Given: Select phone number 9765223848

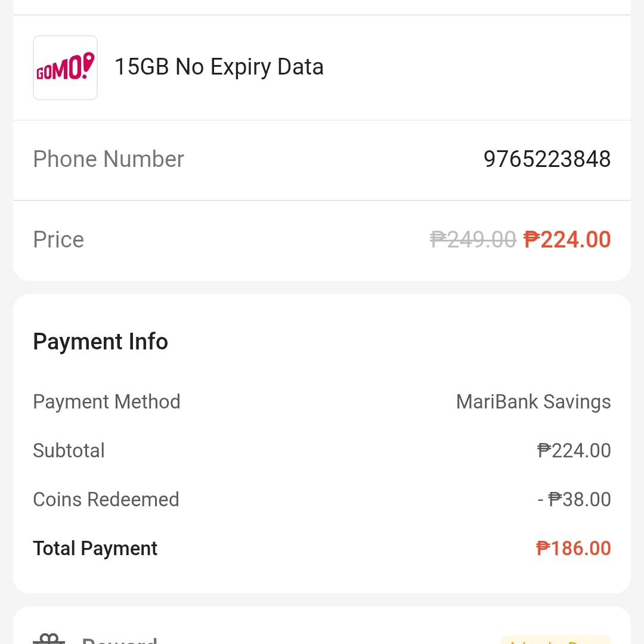Looking at the screenshot, I should click(547, 159).
